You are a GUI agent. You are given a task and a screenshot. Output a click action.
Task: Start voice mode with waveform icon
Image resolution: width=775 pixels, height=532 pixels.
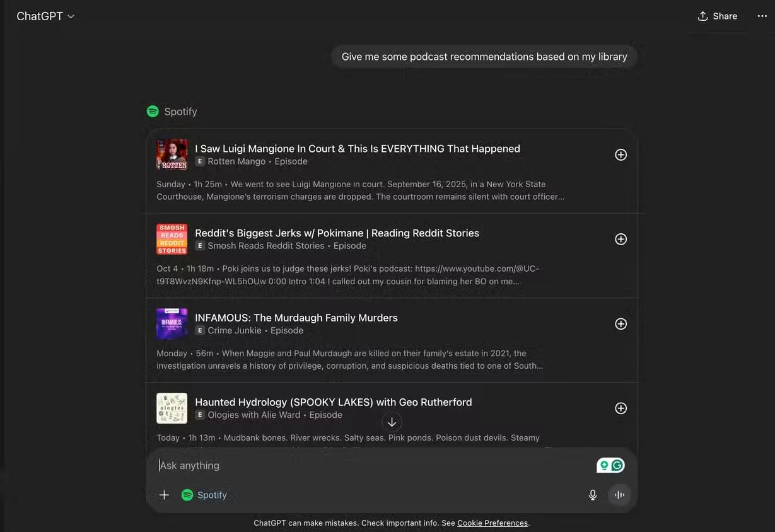point(620,495)
